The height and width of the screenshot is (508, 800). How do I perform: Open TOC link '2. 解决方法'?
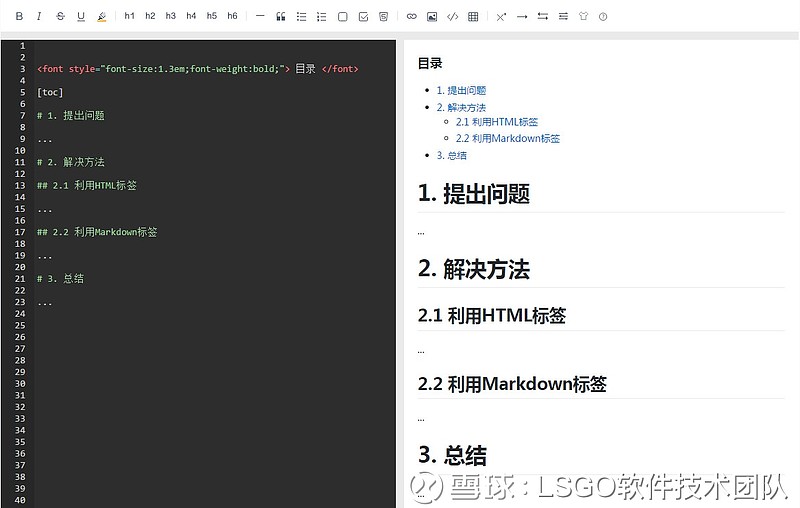tap(461, 108)
